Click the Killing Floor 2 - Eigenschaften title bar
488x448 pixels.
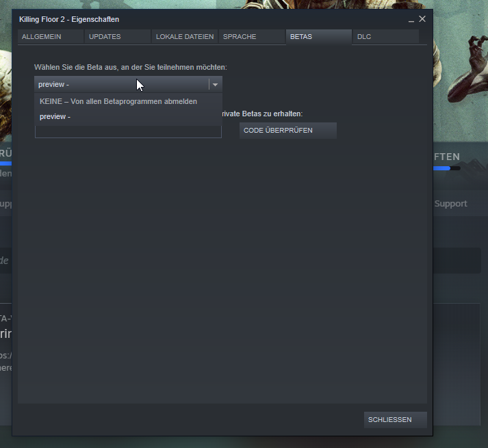point(205,19)
